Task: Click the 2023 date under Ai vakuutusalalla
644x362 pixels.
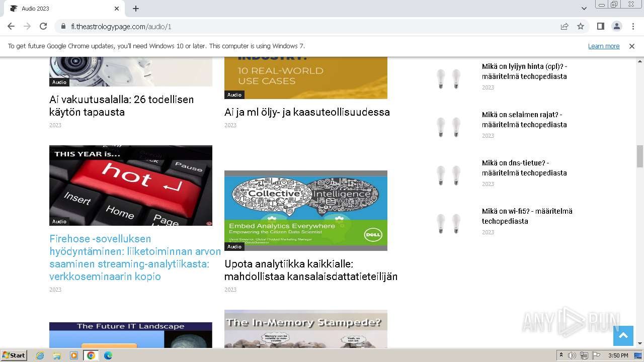Action: (55, 125)
